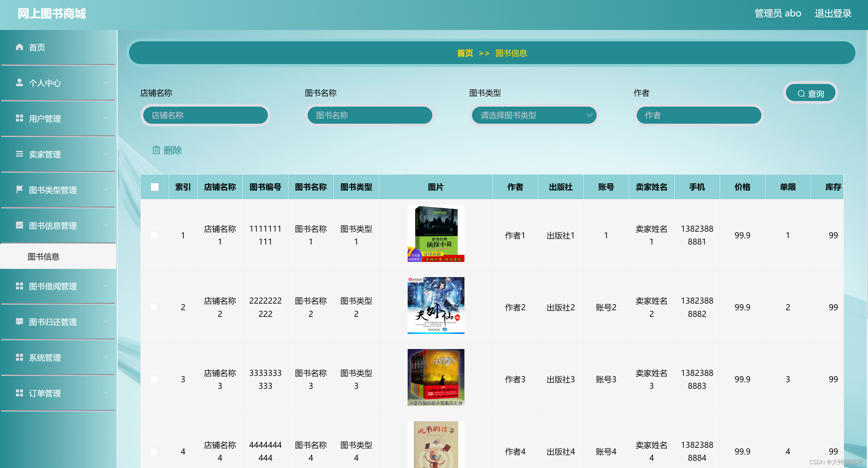Tick the checkbox for row index 3
Image resolution: width=868 pixels, height=468 pixels.
154,379
